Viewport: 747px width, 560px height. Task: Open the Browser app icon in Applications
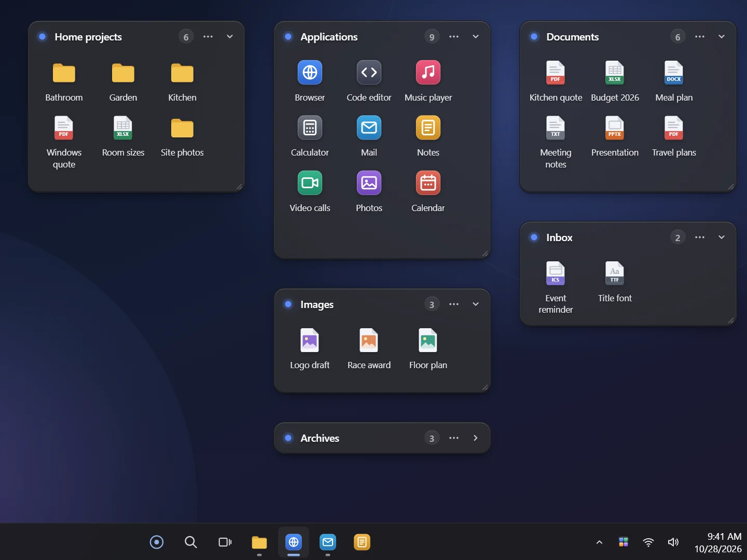coord(310,73)
